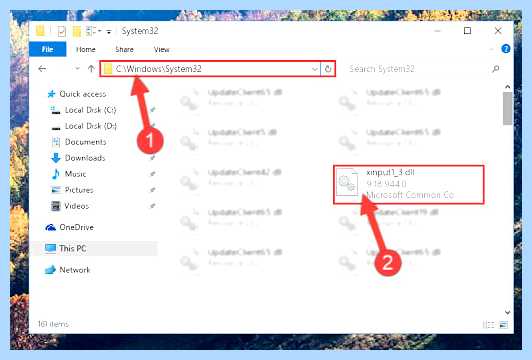Viewport: 532px width, 360px height.
Task: Open the View ribbon tab
Action: [x=162, y=50]
